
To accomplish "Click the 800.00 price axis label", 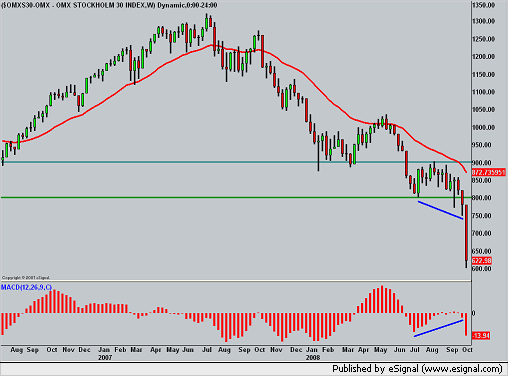I will [482, 198].
